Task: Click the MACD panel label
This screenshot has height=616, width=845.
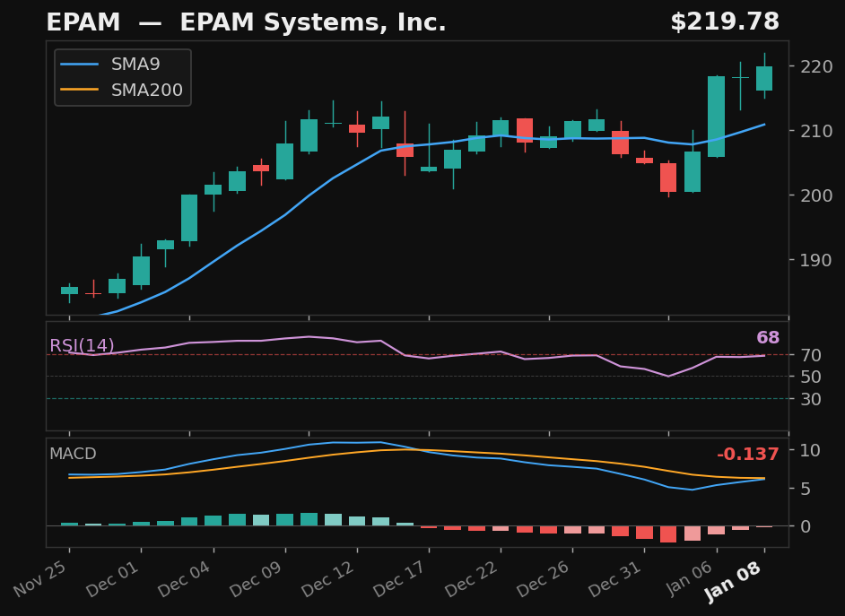Action: tap(73, 454)
